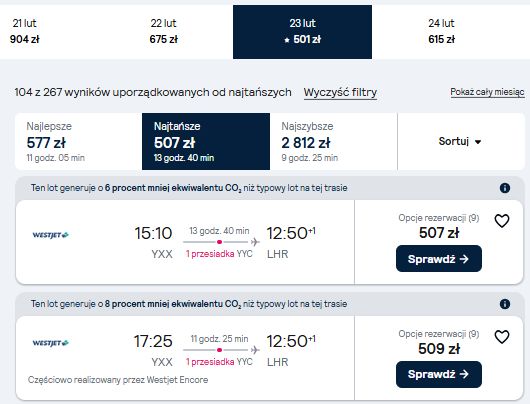Save the 507 zł flight with heart icon
The height and width of the screenshot is (404, 530).
(502, 221)
